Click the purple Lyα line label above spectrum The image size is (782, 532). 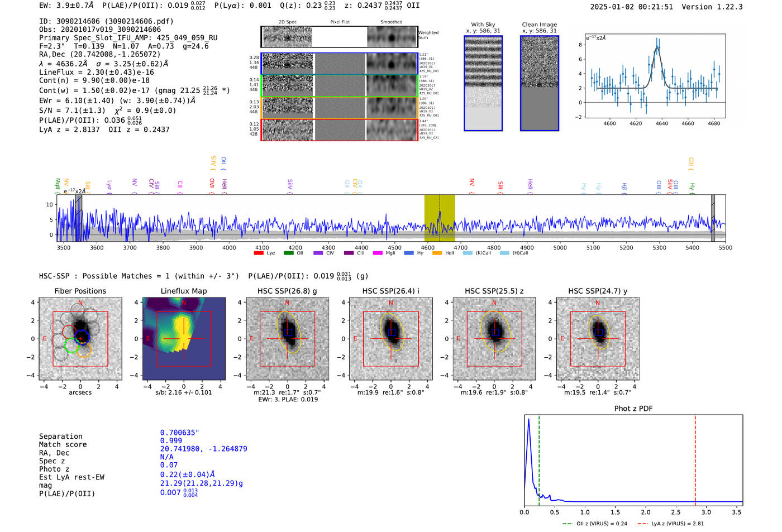[109, 186]
